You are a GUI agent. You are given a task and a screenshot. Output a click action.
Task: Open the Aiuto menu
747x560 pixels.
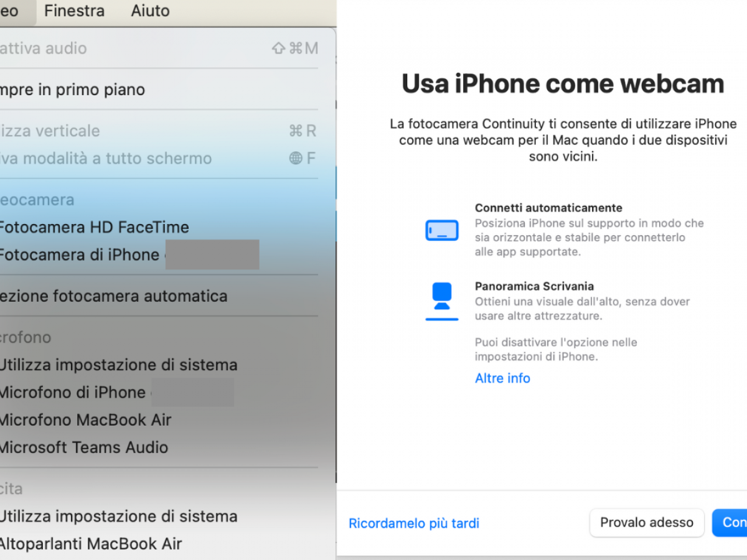click(150, 11)
